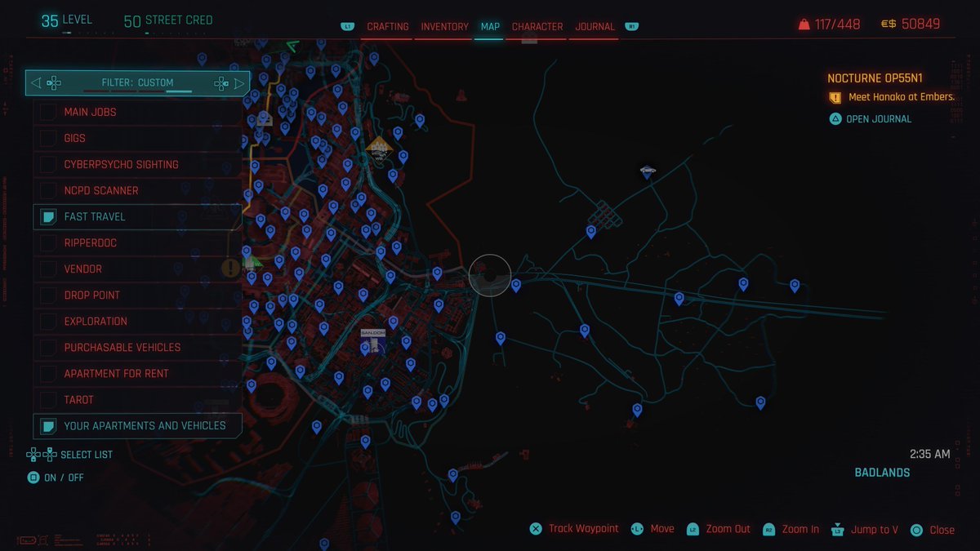Toggle the Exploration filter checkbox
This screenshot has height=551, width=980.
tap(48, 321)
